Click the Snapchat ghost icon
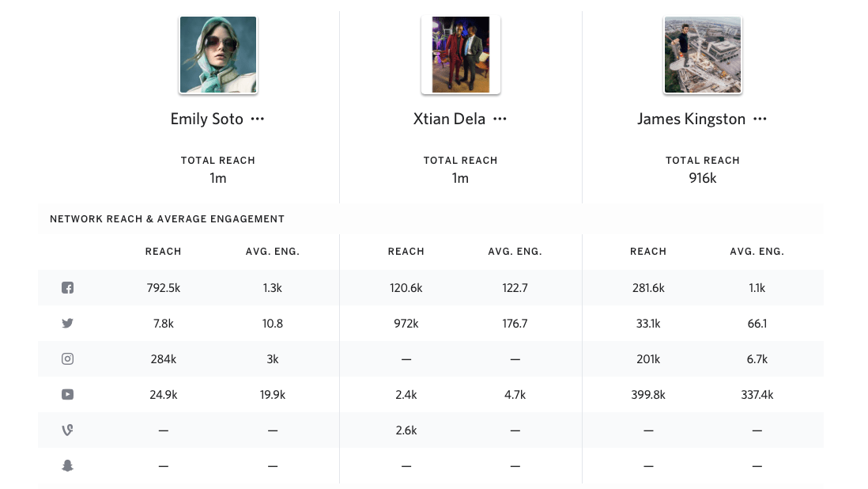The height and width of the screenshot is (489, 868). point(67,466)
